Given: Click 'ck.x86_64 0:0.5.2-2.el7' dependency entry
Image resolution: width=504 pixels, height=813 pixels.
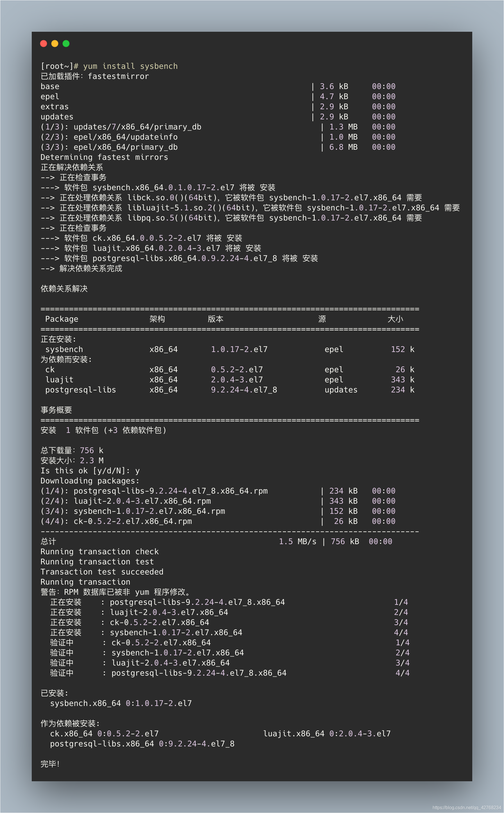Looking at the screenshot, I should click(104, 734).
